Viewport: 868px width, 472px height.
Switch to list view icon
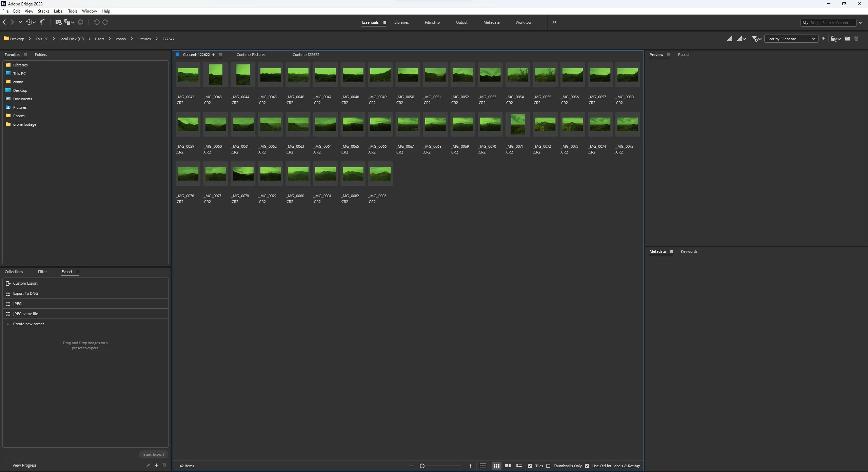pyautogui.click(x=519, y=466)
